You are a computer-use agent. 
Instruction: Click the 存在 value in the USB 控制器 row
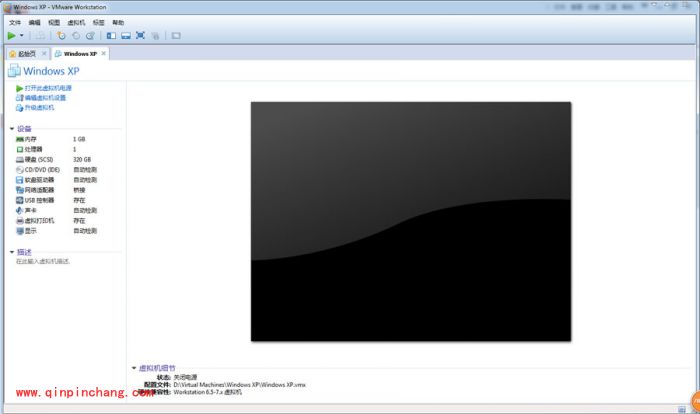[79, 200]
